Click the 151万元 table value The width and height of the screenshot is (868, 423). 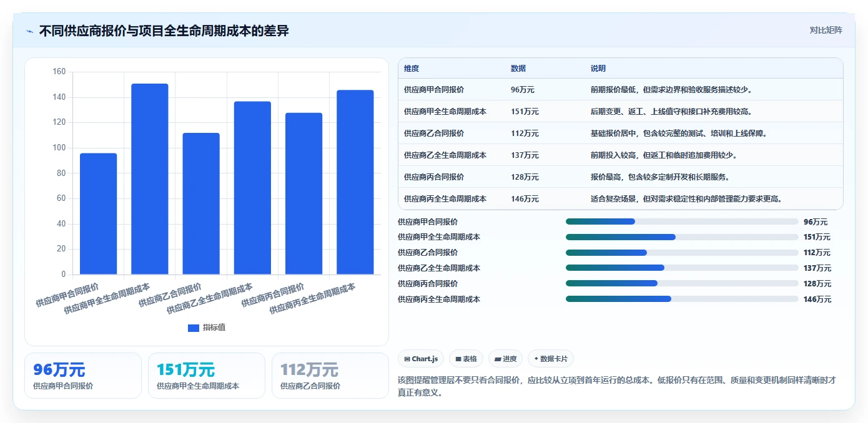[x=525, y=112]
